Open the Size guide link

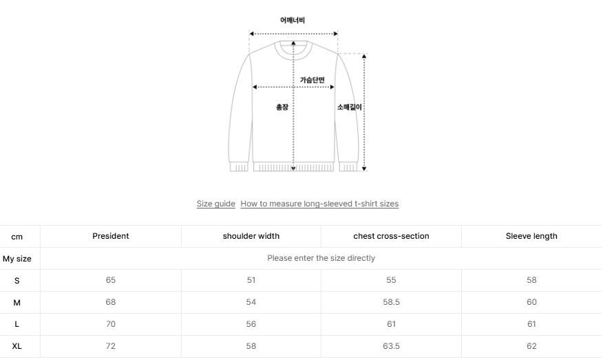215,204
